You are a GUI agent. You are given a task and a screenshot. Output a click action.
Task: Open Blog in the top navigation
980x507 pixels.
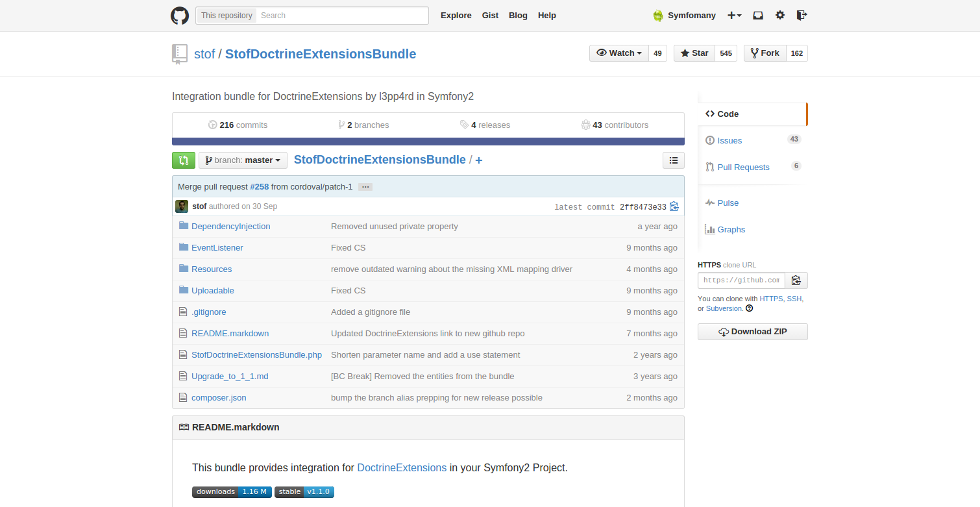[518, 16]
